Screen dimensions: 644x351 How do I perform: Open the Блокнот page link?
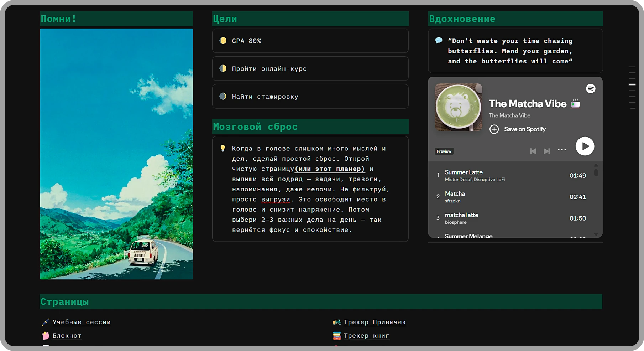(x=67, y=336)
